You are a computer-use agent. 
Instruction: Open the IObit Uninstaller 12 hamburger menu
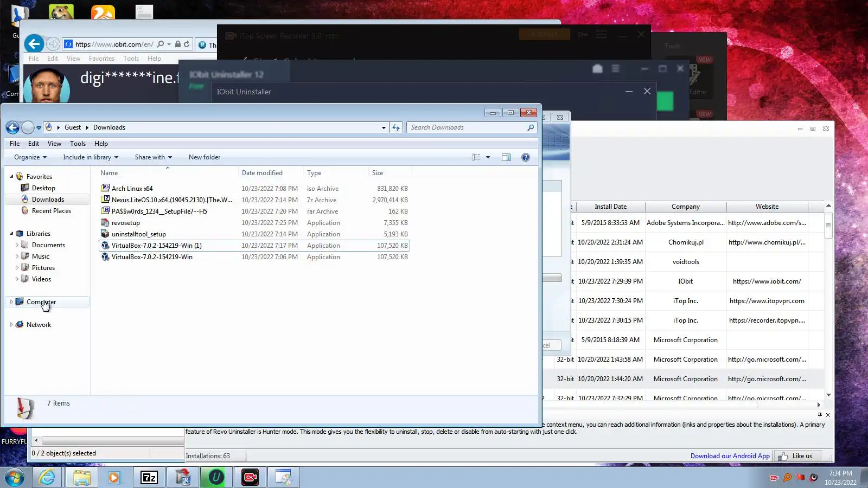(615, 69)
